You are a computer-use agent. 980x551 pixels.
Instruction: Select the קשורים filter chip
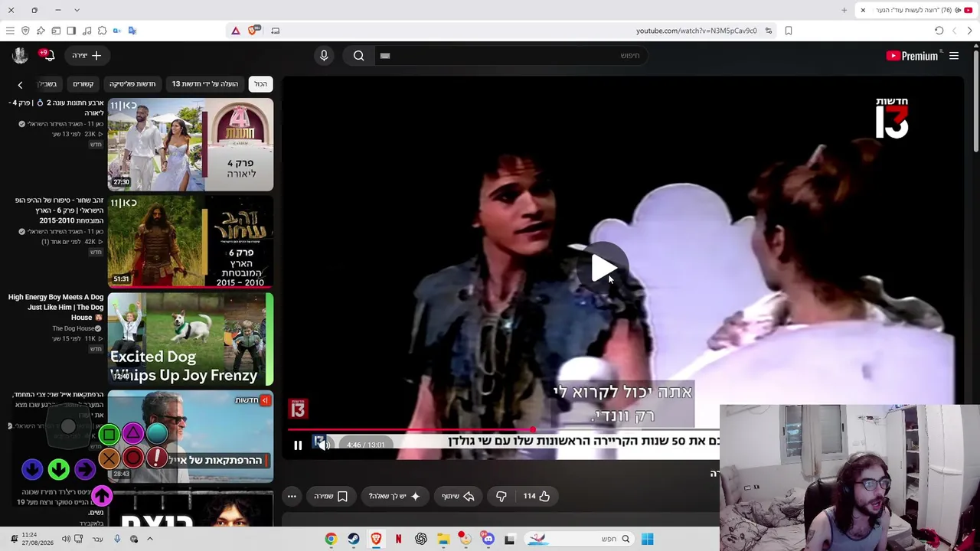83,83
